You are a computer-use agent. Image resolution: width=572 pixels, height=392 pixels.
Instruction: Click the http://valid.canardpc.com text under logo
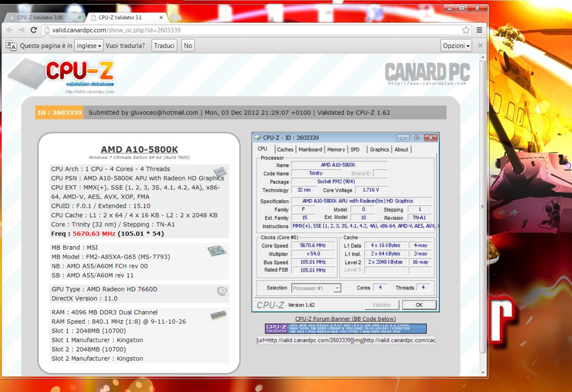[90, 92]
